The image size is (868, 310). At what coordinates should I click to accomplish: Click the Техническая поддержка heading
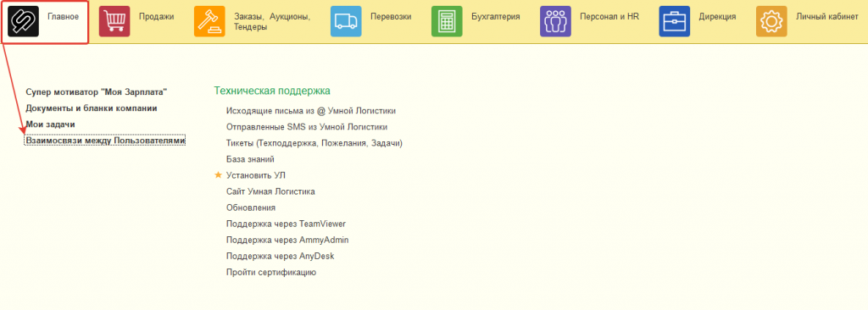(272, 91)
